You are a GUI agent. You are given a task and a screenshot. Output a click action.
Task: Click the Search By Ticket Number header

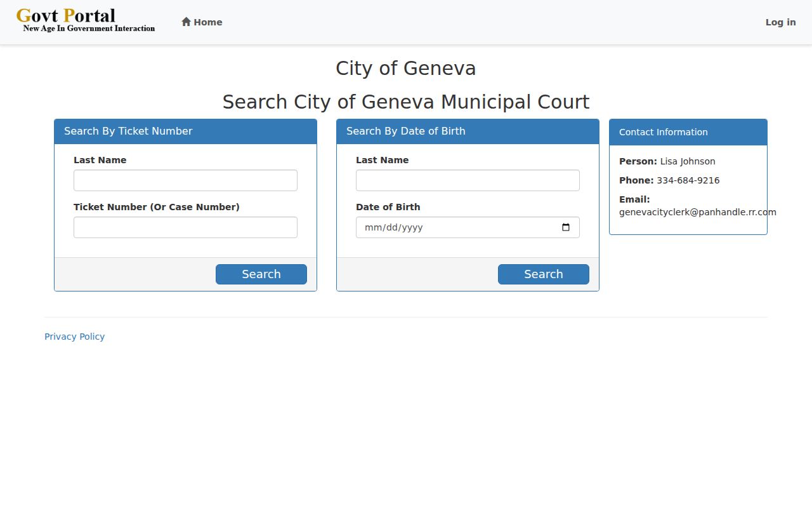click(185, 131)
